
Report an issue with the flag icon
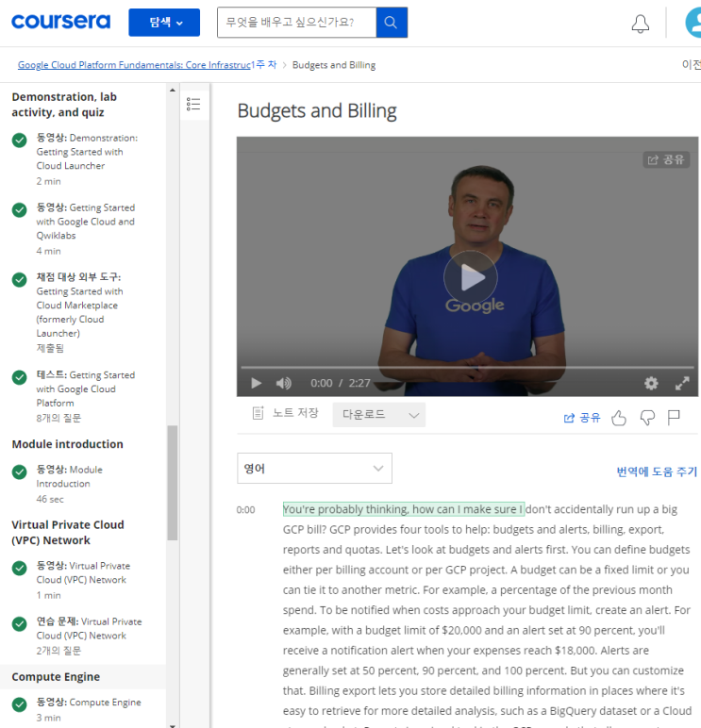(674, 418)
